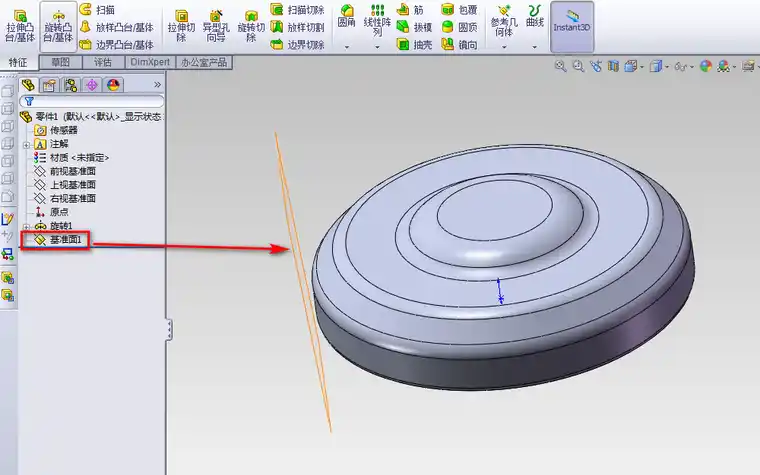Click the Display Style cube icon
Screen dimensions: 760x475
coord(655,66)
